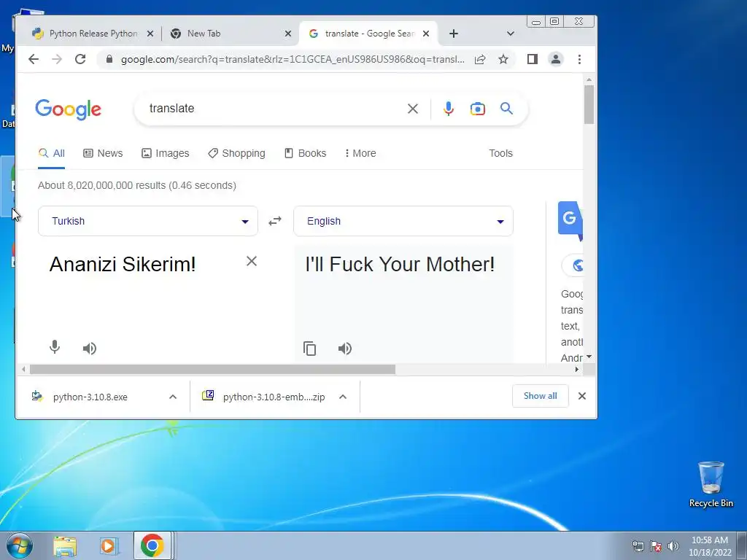Open Chrome three-dot menu
747x560 pixels.
tap(579, 59)
